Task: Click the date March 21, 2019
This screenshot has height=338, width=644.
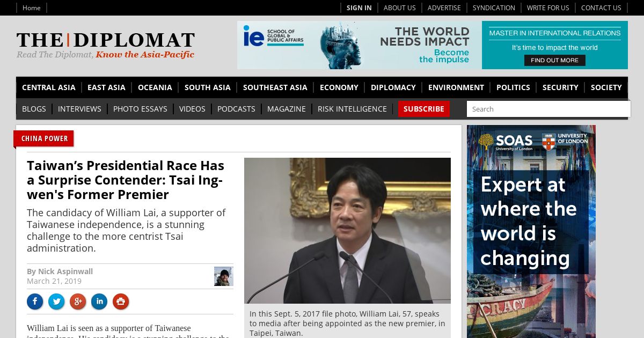Action: (x=54, y=281)
